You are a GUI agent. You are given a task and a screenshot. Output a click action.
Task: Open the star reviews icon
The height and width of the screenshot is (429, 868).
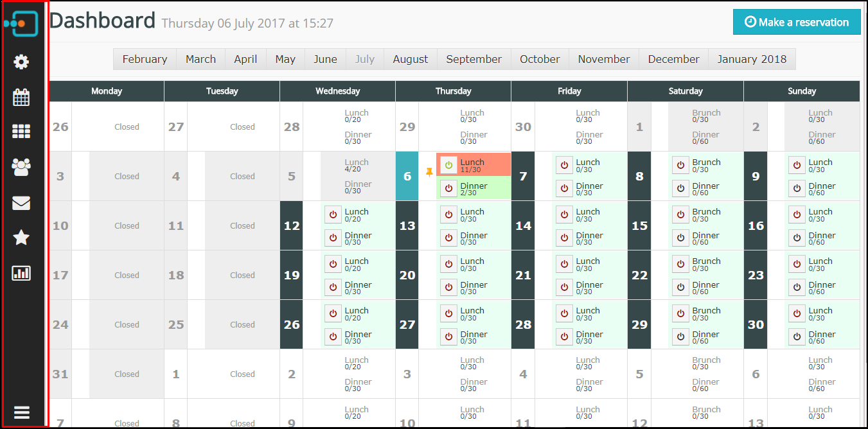21,238
